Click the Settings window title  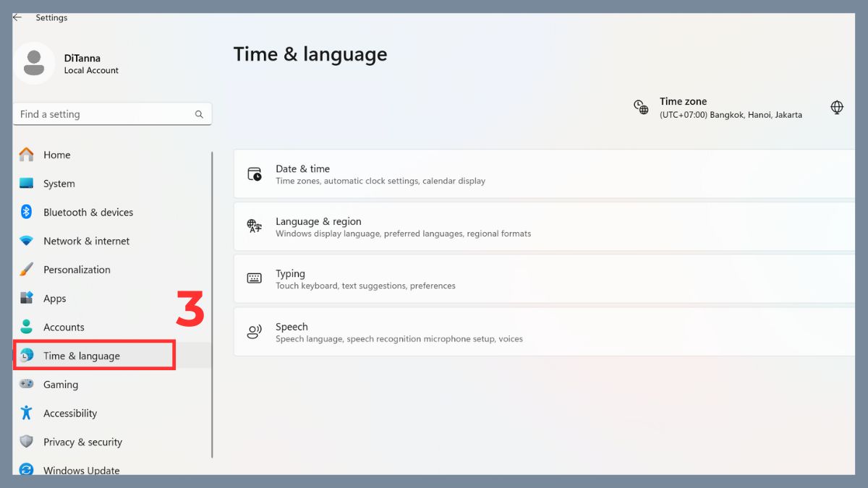coord(51,17)
